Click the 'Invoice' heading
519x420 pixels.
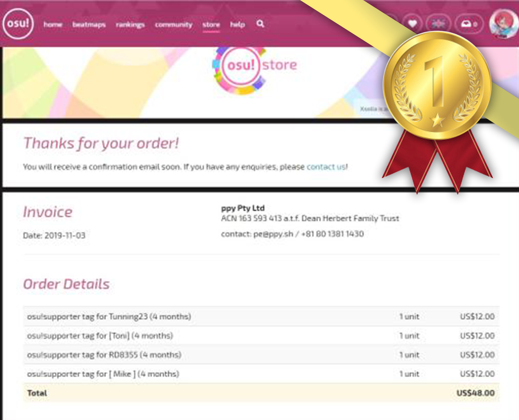(48, 212)
